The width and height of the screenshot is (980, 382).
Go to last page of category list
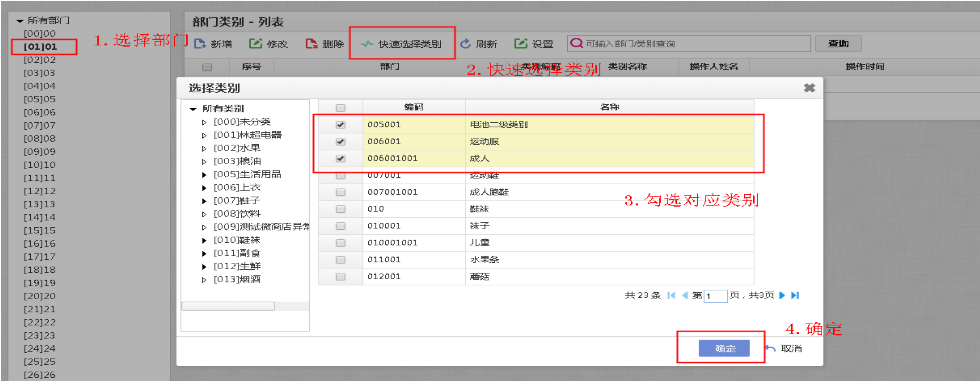click(x=795, y=295)
